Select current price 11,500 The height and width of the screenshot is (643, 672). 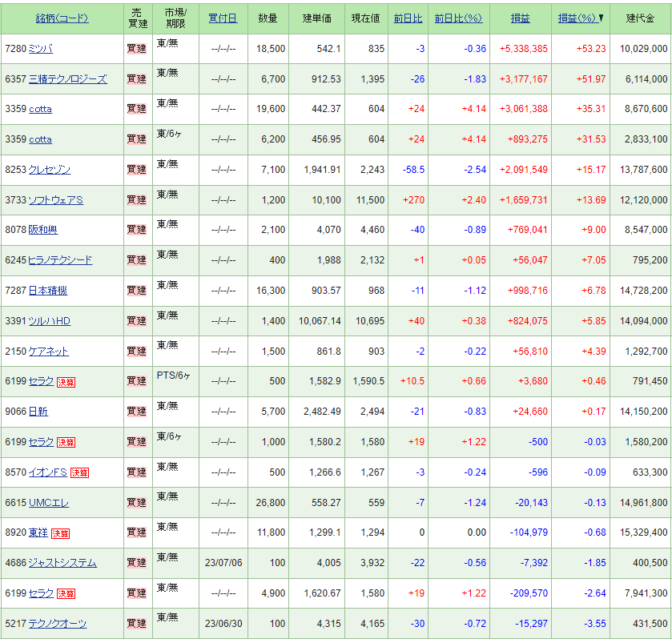coord(370,200)
